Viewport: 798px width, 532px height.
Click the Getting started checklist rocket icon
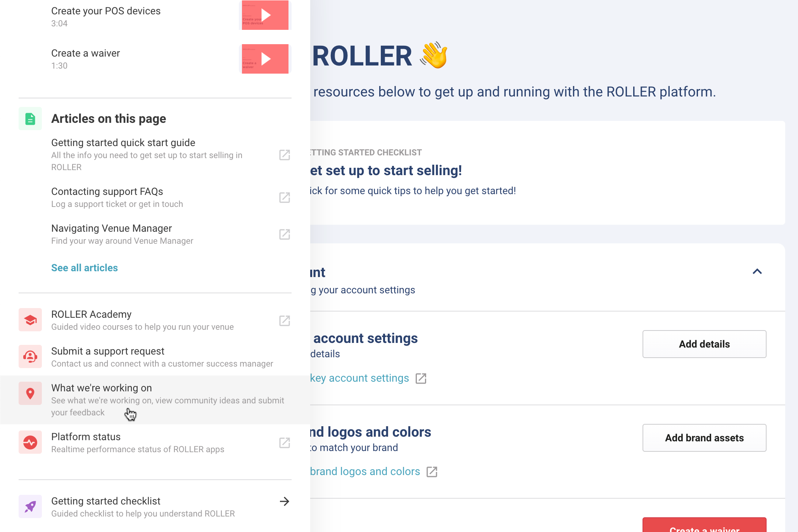[x=30, y=507]
